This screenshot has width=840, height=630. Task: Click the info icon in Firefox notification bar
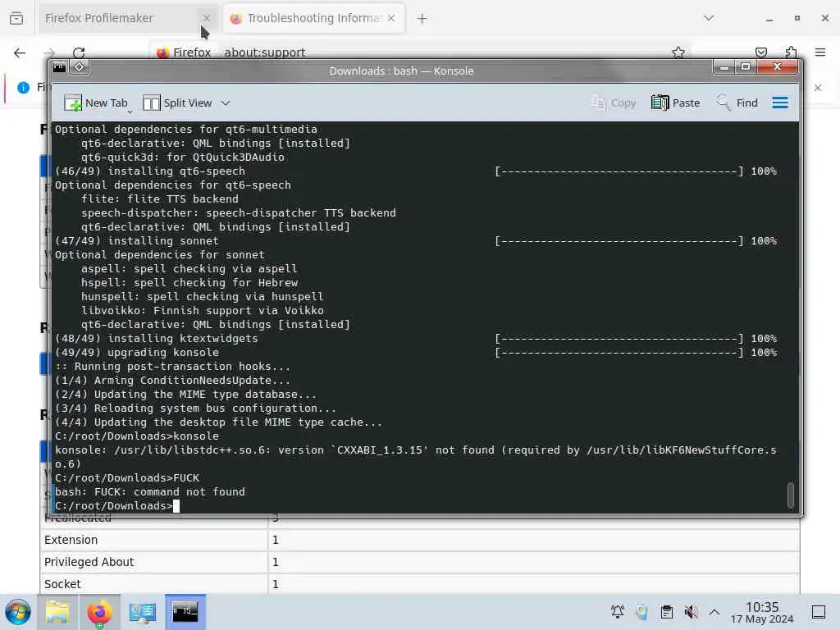click(x=24, y=87)
